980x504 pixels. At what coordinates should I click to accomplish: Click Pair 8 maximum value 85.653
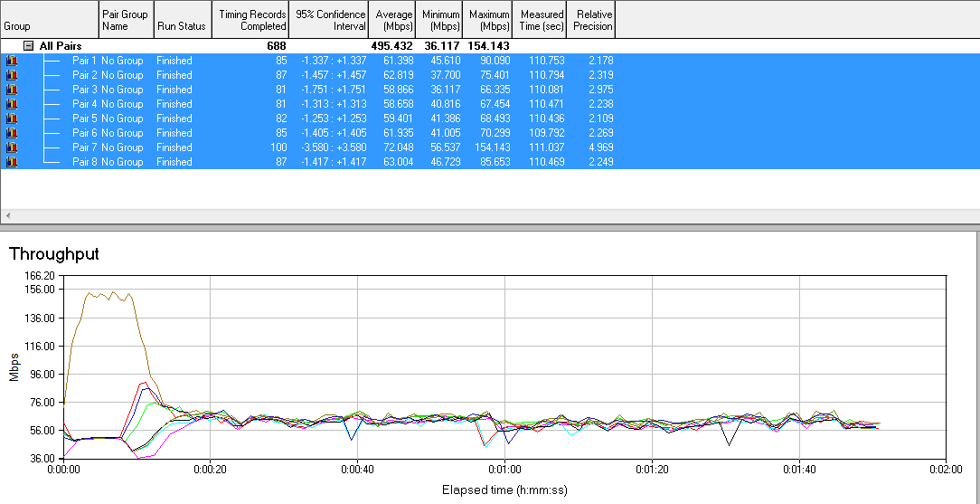coord(495,162)
